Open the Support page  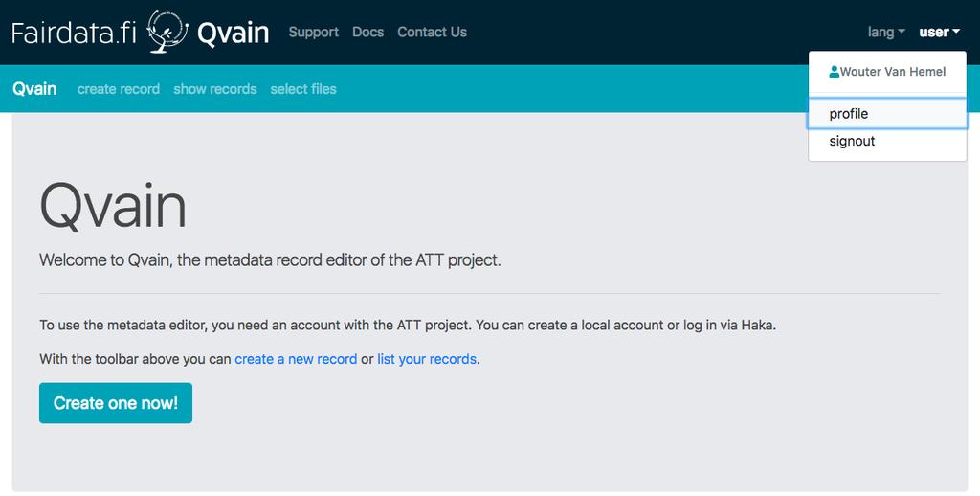[314, 32]
